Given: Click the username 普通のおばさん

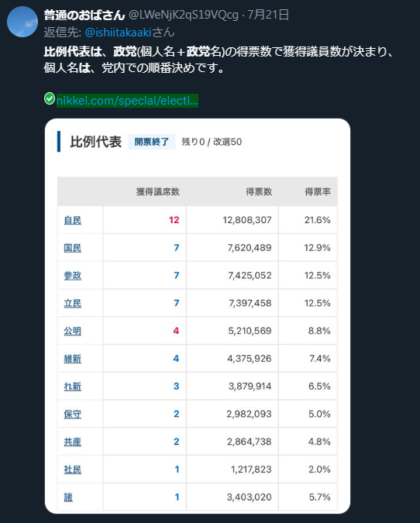Looking at the screenshot, I should [x=84, y=15].
